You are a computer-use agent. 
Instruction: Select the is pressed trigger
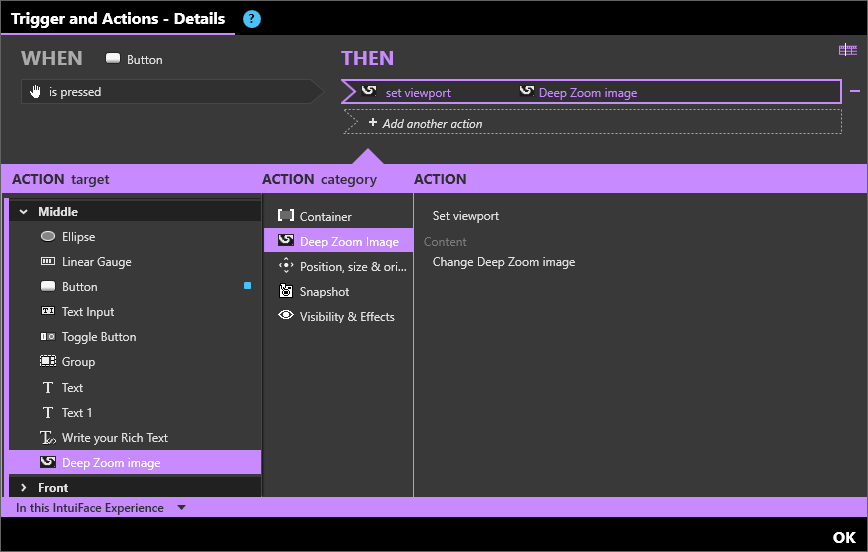point(172,91)
